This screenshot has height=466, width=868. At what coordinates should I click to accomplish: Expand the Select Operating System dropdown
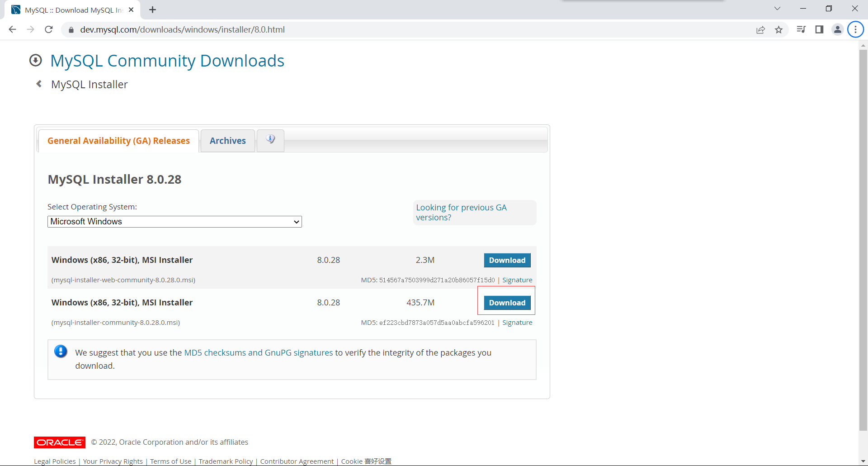click(x=175, y=222)
